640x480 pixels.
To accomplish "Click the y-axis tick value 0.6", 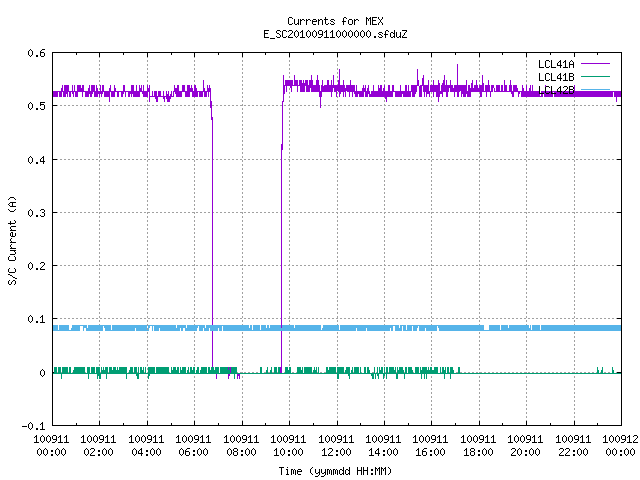I will point(36,53).
